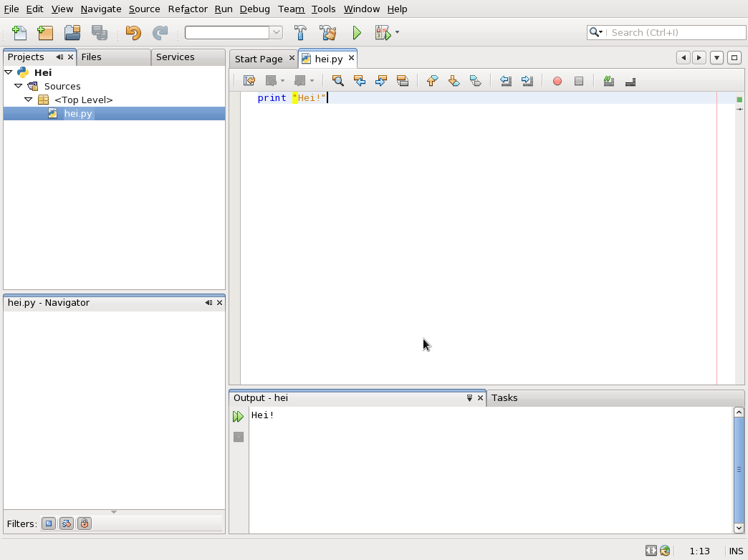Shift Line Left icon

(506, 81)
